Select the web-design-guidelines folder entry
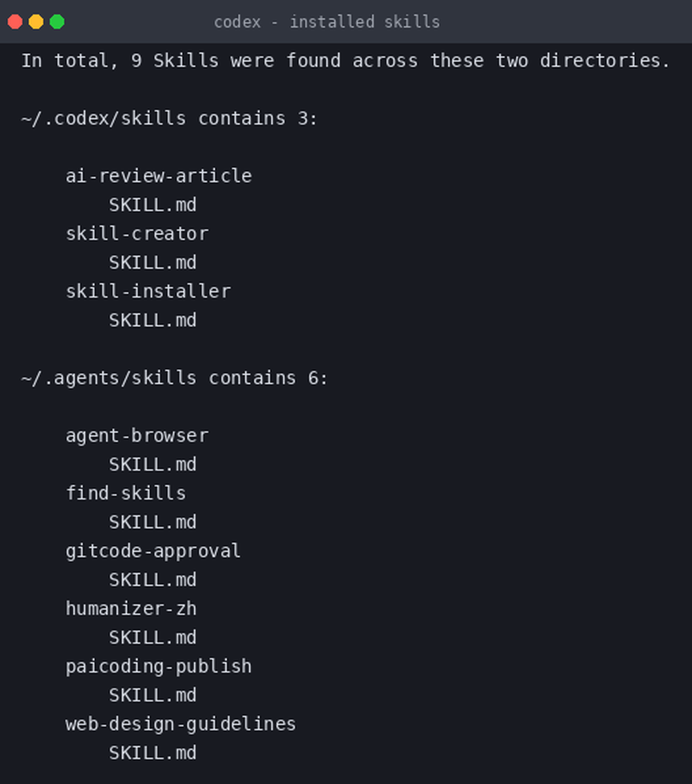Image resolution: width=692 pixels, height=784 pixels. click(x=180, y=724)
